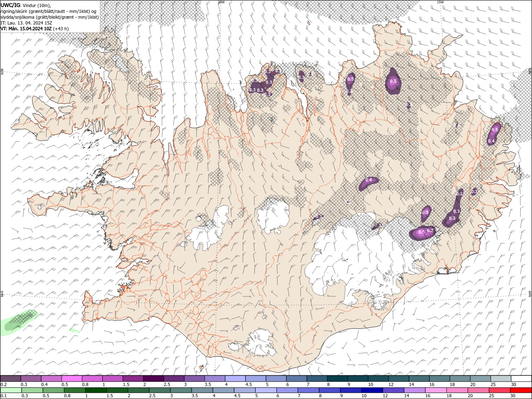Image resolution: width=532 pixels, height=399 pixels.
Task: Click the "VT: Mán. 15.04.2024 10Z (+43 h)" line
Action: click(35, 29)
